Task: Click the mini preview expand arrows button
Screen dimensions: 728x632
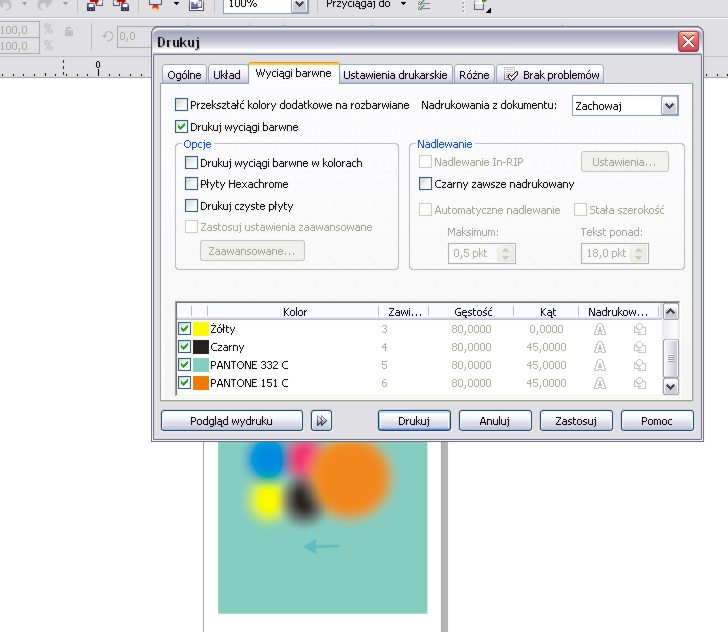Action: [x=321, y=420]
